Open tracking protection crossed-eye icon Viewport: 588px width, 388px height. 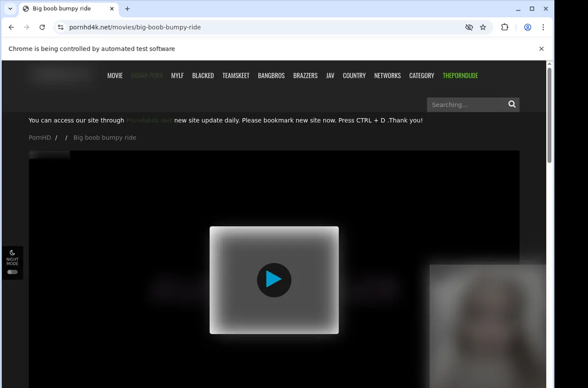coord(469,27)
